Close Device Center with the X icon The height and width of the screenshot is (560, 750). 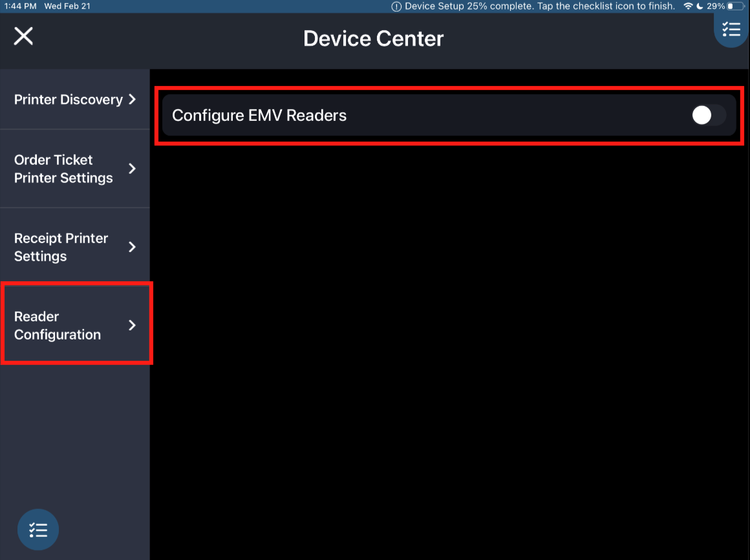(23, 36)
